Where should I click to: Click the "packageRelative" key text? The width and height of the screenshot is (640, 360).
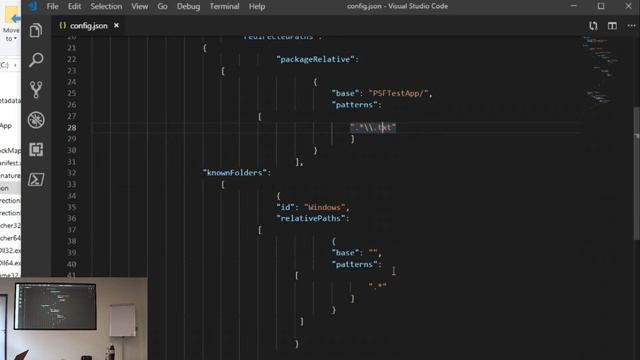pos(315,59)
